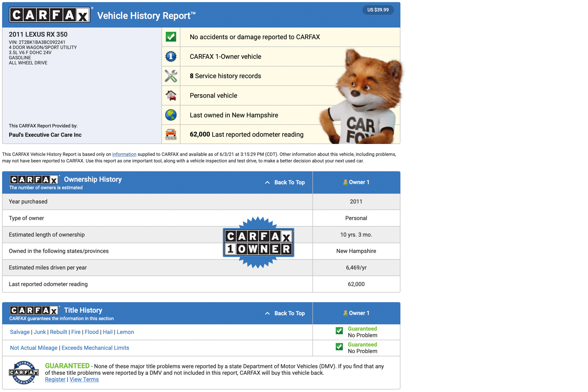Click the blue 1-Owner badge icon
Screen dimensions: 588x392
click(x=171, y=56)
